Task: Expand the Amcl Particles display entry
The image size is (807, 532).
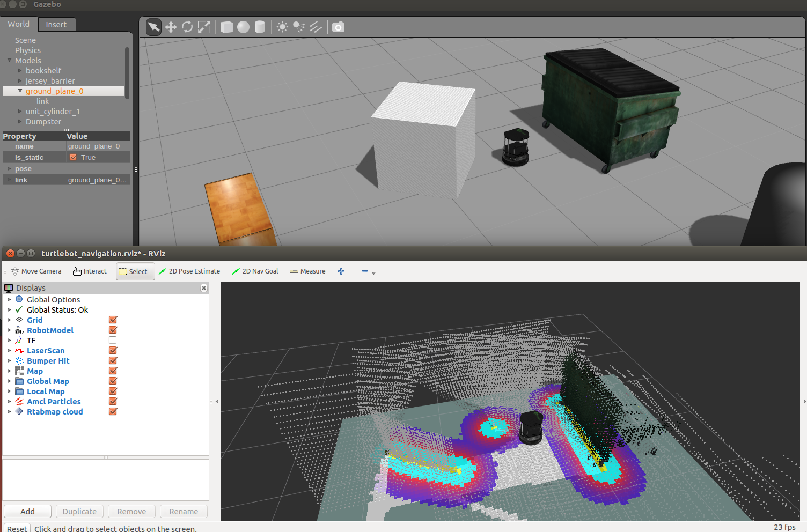Action: [x=9, y=401]
